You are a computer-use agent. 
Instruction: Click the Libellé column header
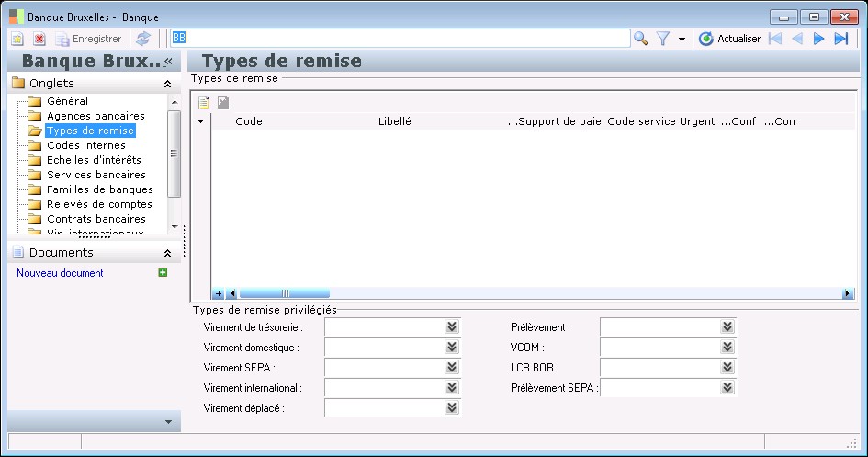click(x=395, y=121)
